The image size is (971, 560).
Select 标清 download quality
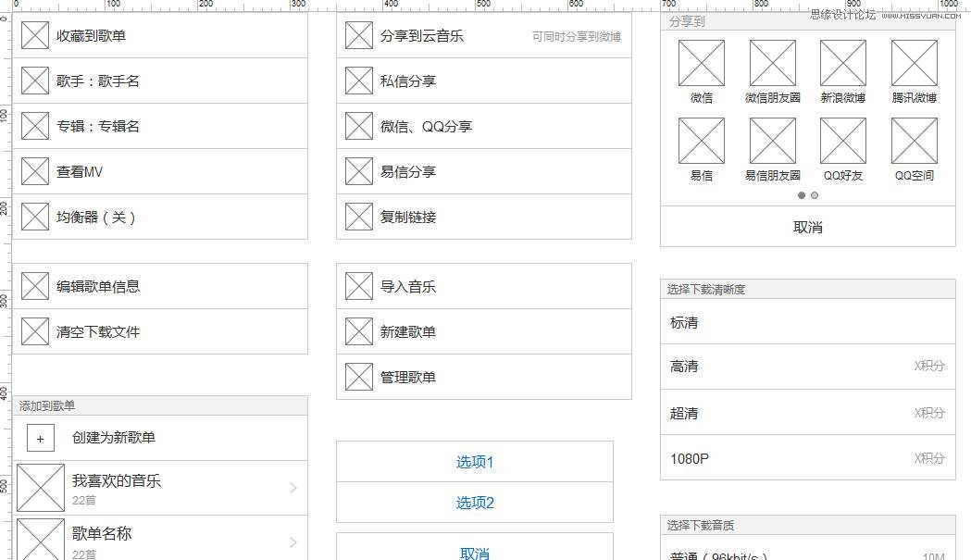pyautogui.click(x=807, y=321)
